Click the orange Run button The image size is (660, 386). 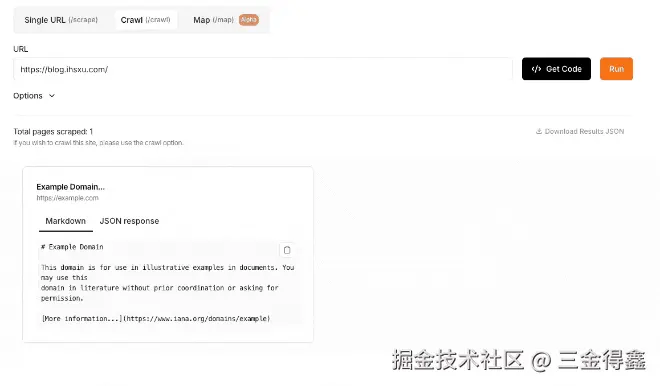tap(616, 69)
